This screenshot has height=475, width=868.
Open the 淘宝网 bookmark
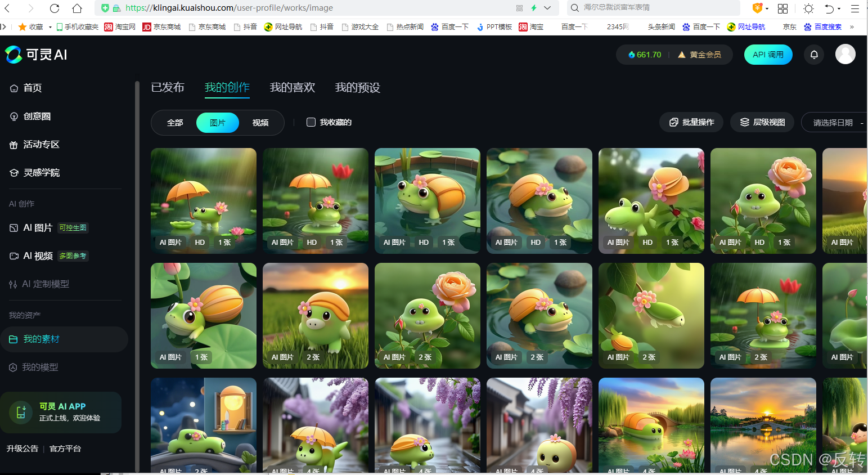(120, 27)
